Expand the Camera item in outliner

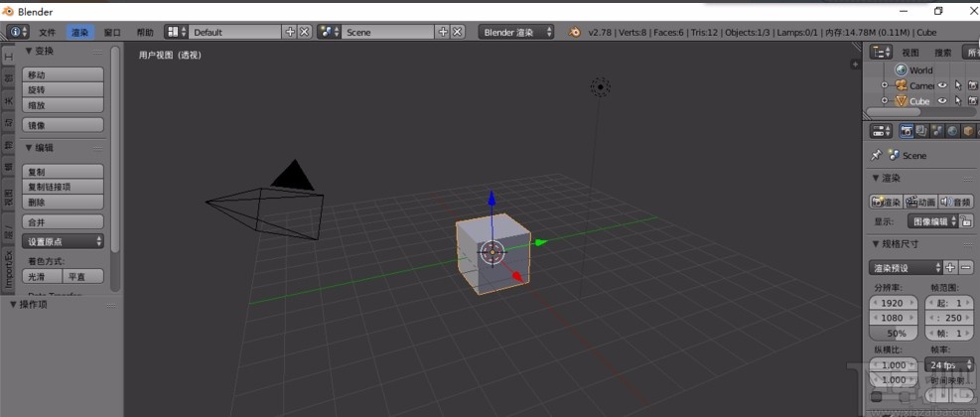884,85
